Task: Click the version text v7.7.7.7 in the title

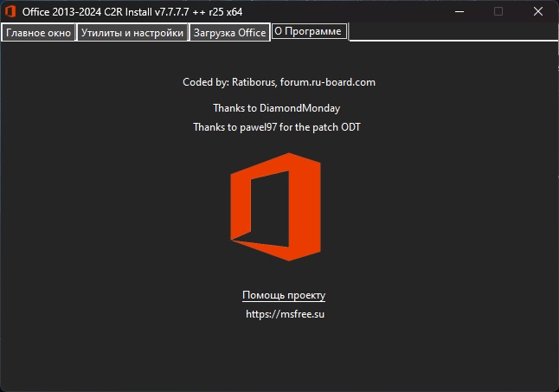Action: pos(172,12)
